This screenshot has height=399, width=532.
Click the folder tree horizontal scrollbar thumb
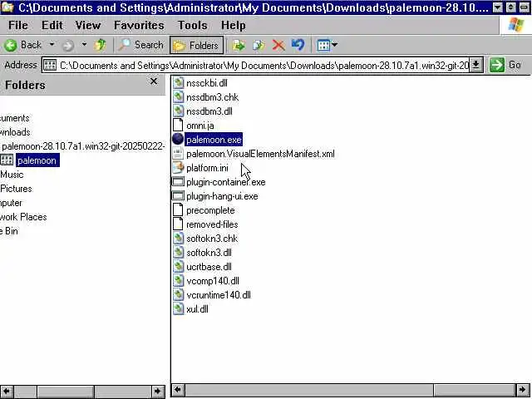66,392
